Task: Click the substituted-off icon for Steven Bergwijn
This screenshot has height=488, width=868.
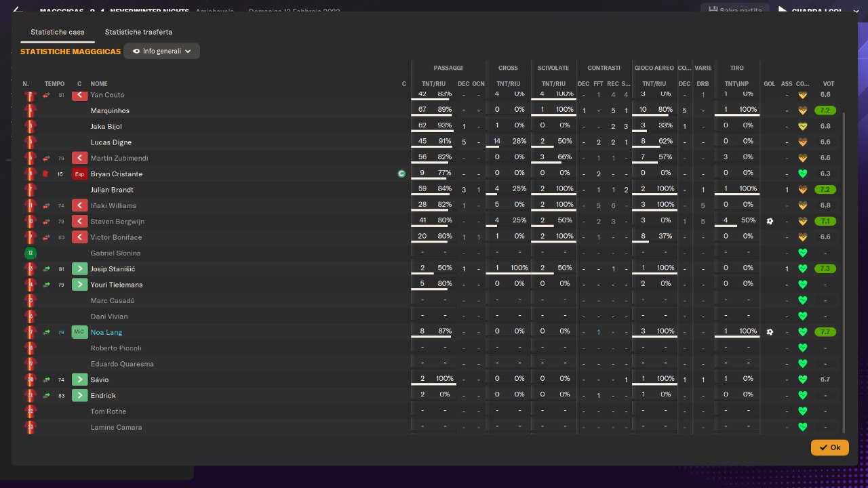Action: [80, 222]
